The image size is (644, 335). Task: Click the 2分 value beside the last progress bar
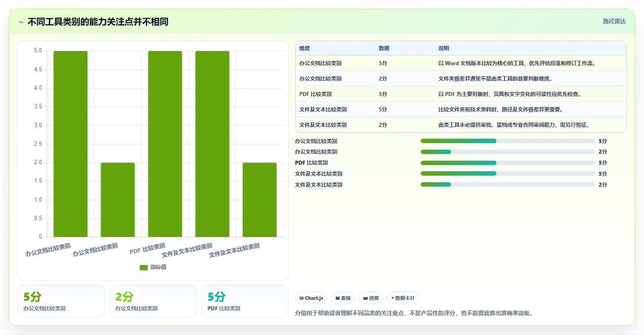click(603, 185)
